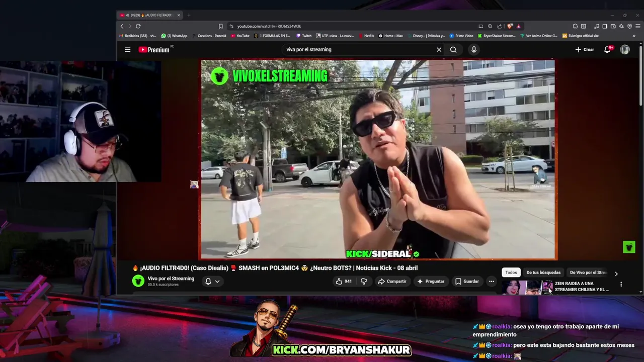
Task: Open the Brave VPN shield icon
Action: point(629,26)
